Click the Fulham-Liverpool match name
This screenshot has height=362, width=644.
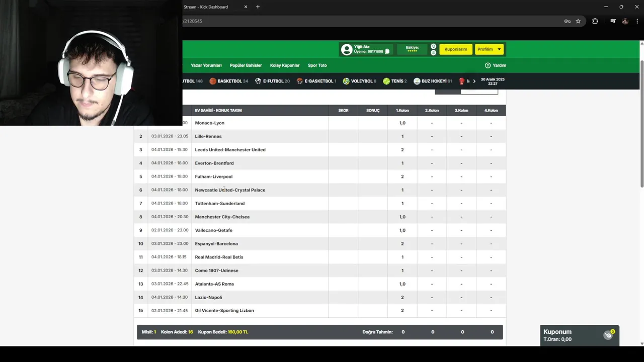[214, 176]
